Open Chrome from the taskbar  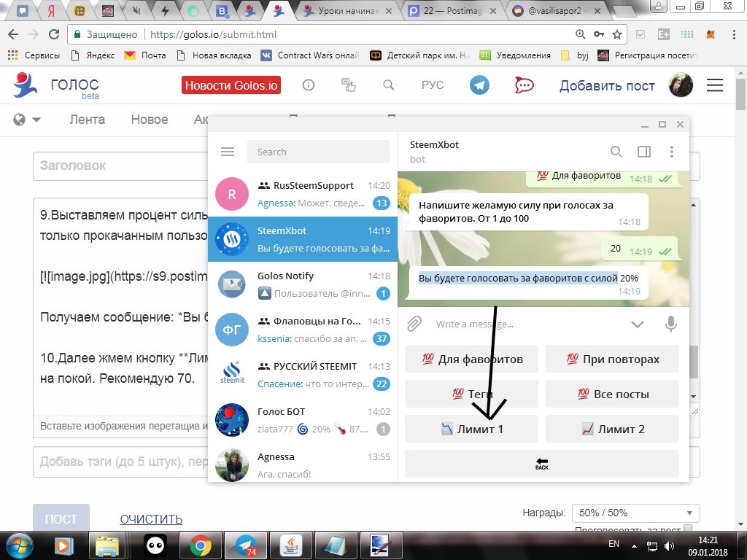[x=201, y=545]
